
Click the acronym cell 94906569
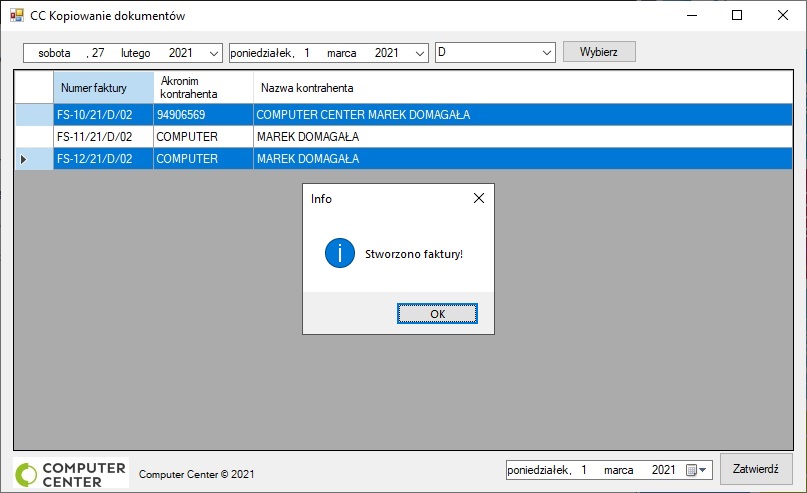[x=203, y=115]
